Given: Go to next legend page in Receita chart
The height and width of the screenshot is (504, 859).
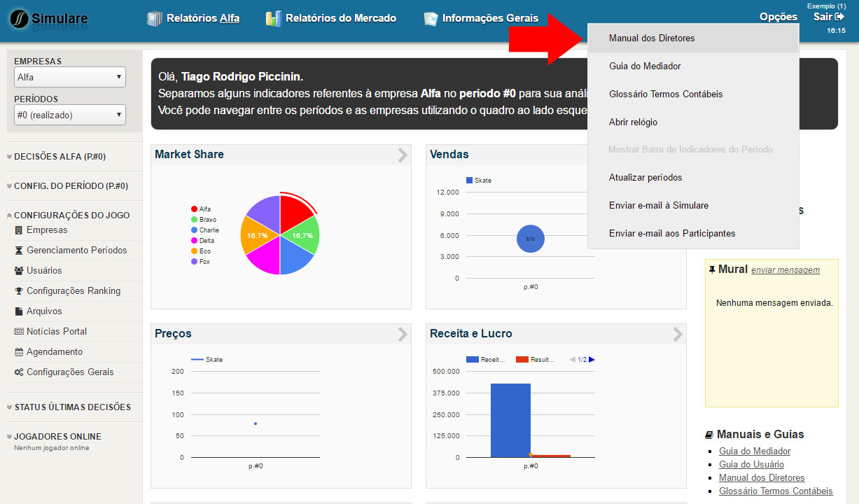Looking at the screenshot, I should point(592,360).
